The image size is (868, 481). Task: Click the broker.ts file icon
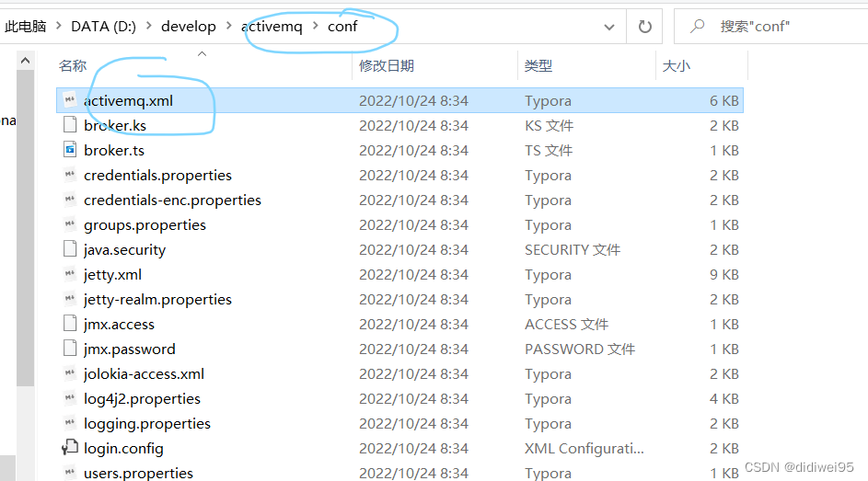pyautogui.click(x=70, y=150)
